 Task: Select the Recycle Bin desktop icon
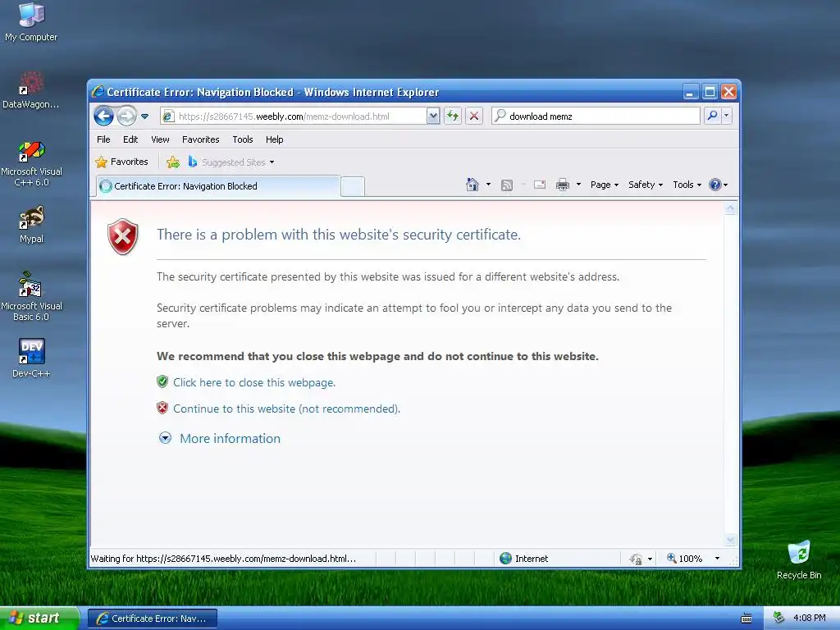click(x=799, y=559)
